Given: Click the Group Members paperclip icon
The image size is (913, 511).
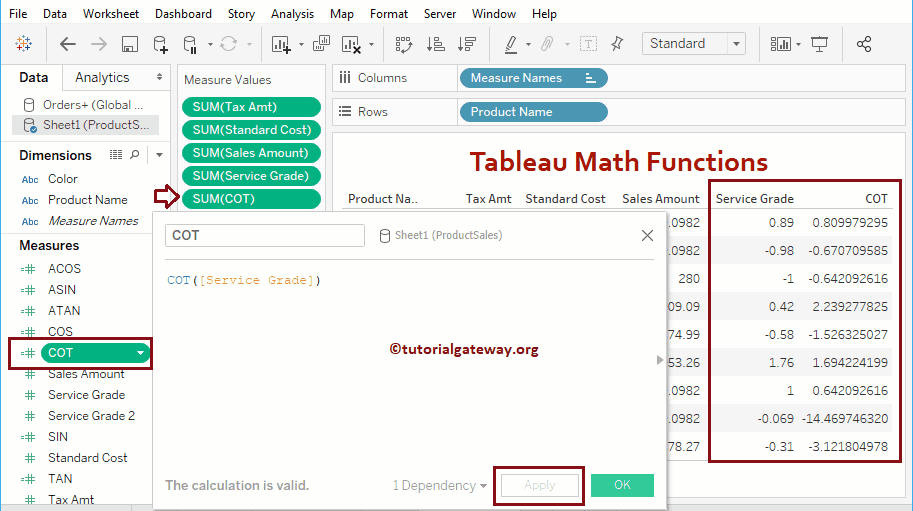Looking at the screenshot, I should 547,44.
